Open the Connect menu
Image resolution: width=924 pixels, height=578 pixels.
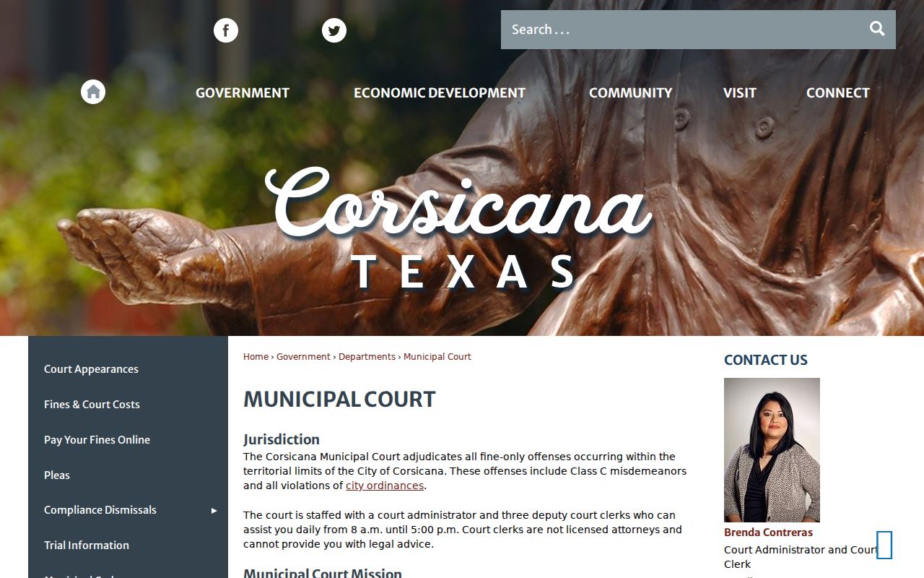[x=838, y=93]
